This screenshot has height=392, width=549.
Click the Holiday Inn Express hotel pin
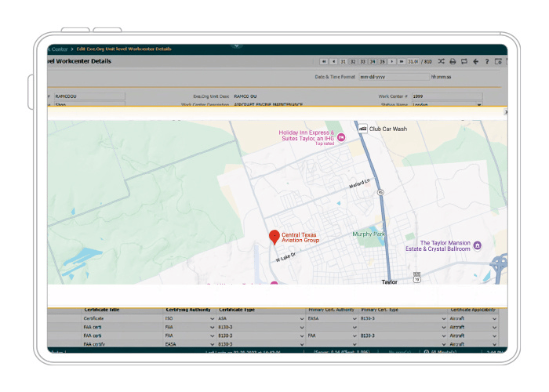pos(341,137)
